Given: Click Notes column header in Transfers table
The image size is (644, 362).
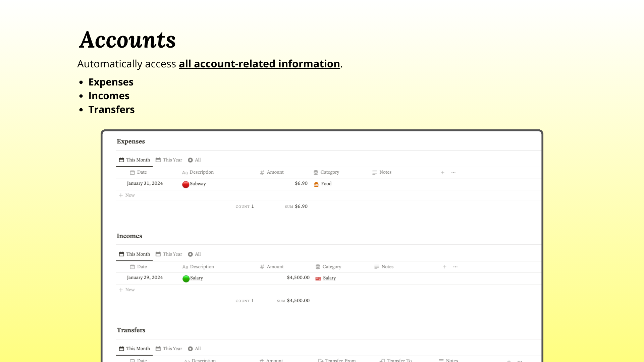Looking at the screenshot, I should 448,360.
